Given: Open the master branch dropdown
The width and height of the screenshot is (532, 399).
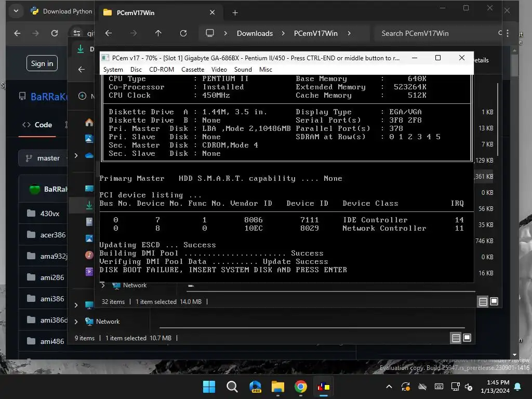Looking at the screenshot, I should (43, 158).
